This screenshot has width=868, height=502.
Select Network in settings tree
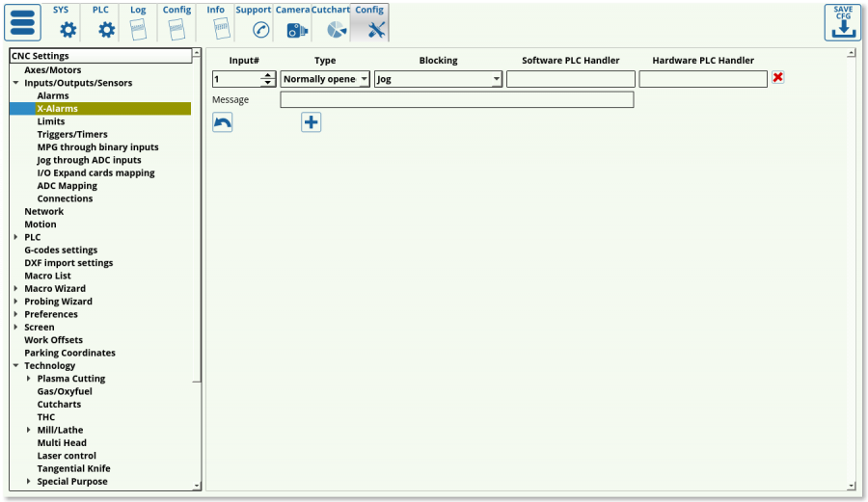[43, 211]
